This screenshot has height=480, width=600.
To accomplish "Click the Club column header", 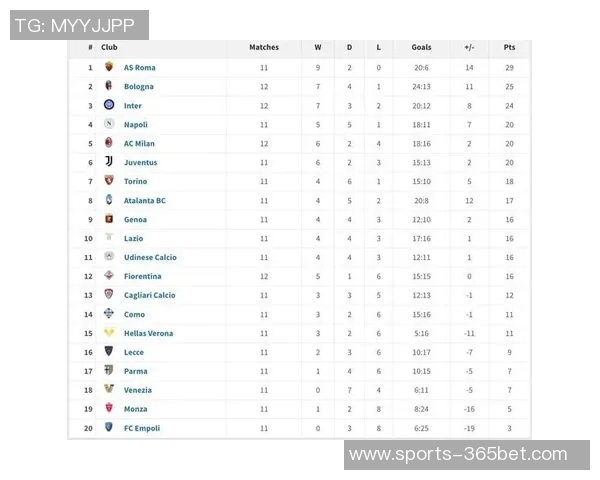I will click(x=109, y=47).
